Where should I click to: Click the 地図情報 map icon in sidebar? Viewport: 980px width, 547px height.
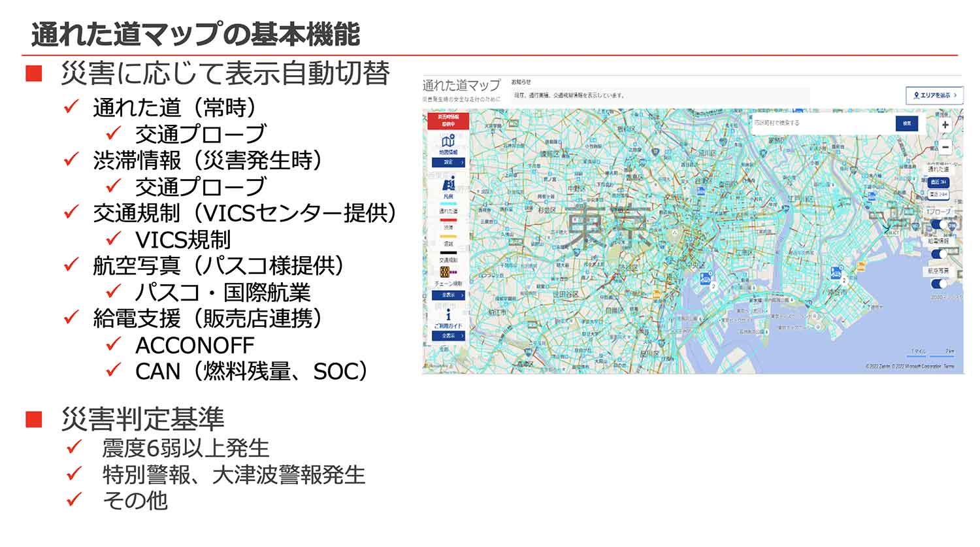coord(448,142)
